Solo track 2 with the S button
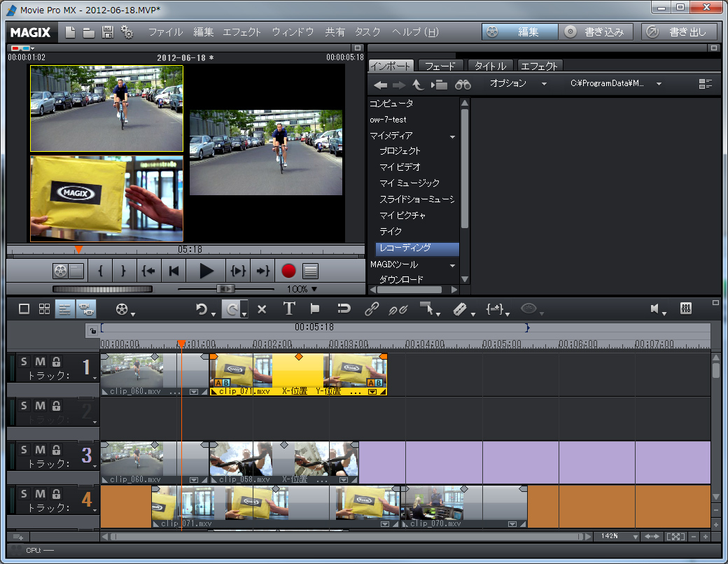728x564 pixels. click(24, 406)
